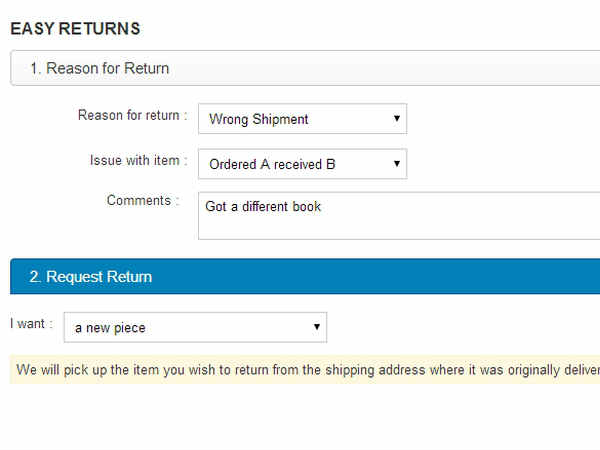
Task: Select the Wrong Shipment value text
Action: pyautogui.click(x=258, y=120)
